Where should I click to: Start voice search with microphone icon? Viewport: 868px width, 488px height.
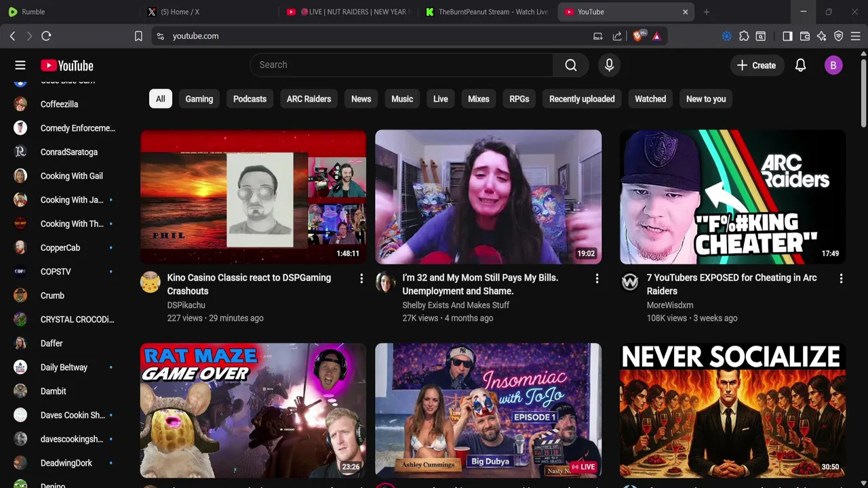point(609,65)
